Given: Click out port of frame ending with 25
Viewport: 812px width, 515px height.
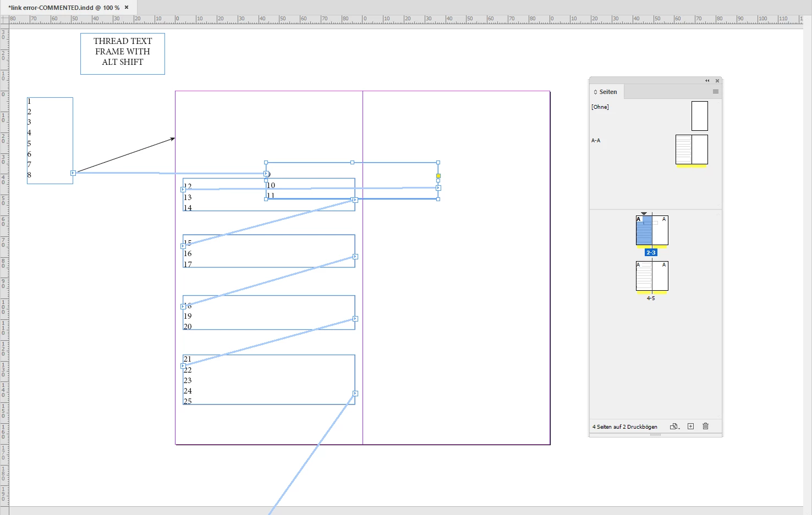Looking at the screenshot, I should [355, 394].
